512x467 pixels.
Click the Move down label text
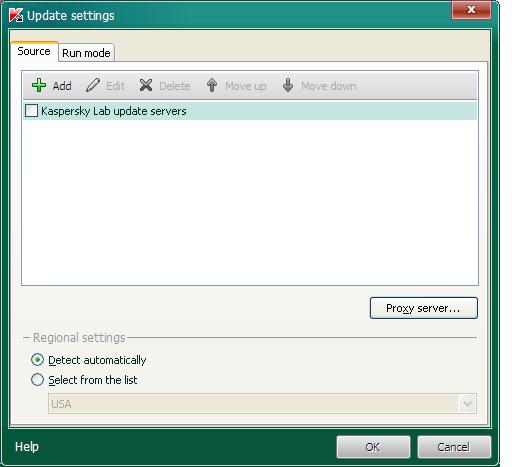pos(329,86)
